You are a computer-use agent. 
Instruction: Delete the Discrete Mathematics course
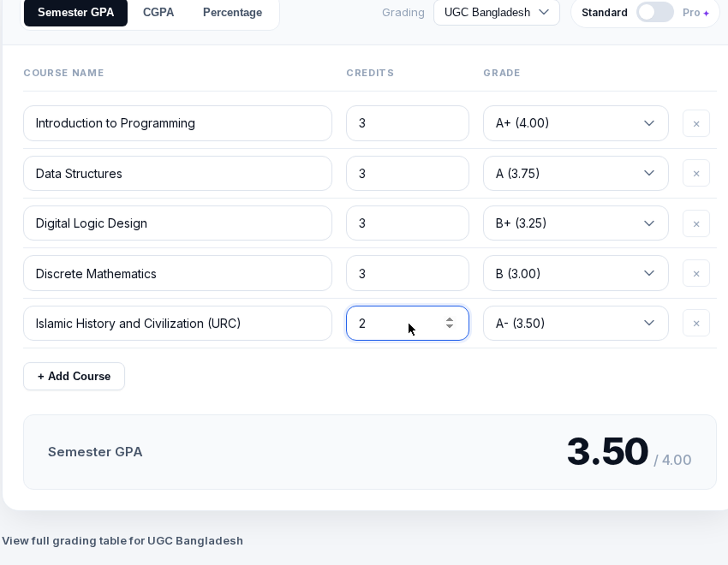696,273
